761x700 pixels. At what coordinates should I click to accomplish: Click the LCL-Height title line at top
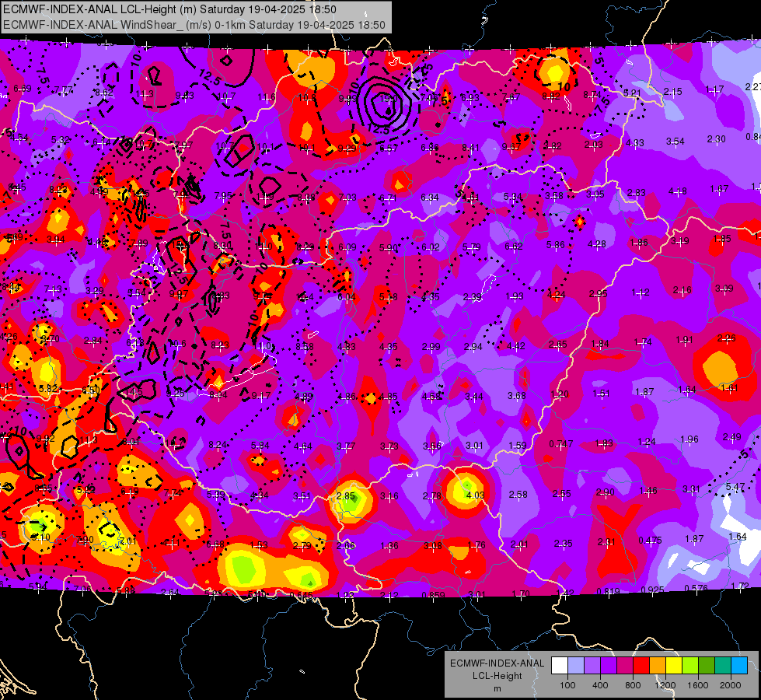(x=170, y=9)
